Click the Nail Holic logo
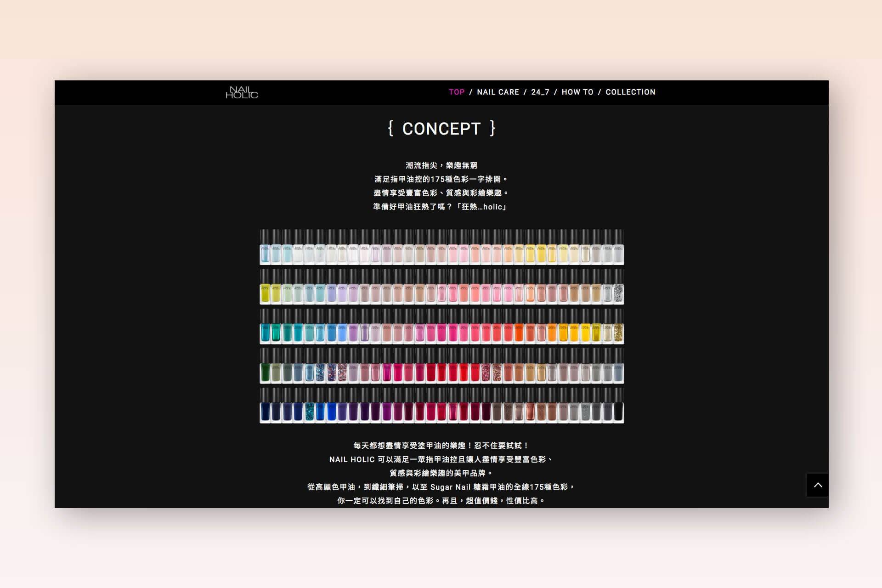This screenshot has width=882, height=588. 242,92
